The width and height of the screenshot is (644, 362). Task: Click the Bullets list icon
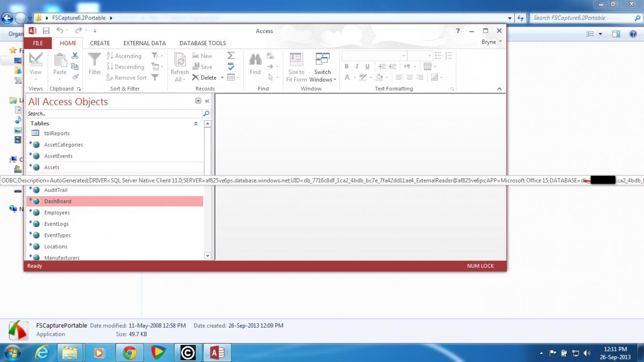pyautogui.click(x=438, y=56)
